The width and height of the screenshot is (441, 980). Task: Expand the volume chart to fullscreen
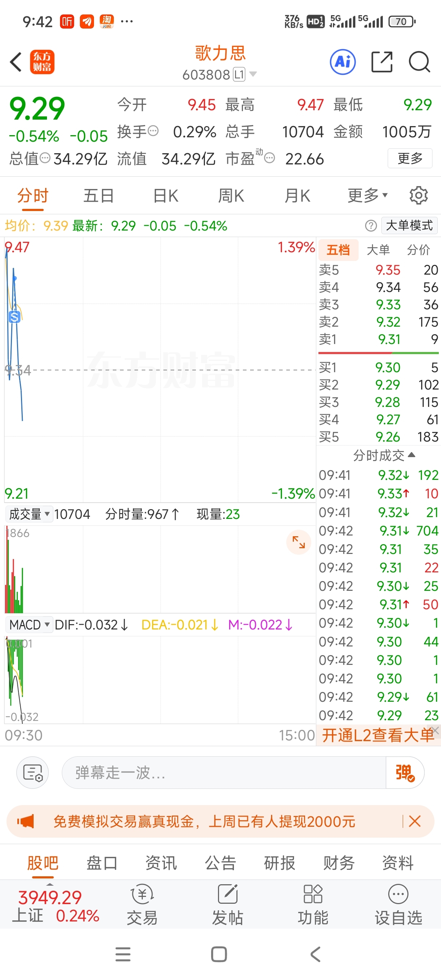tap(299, 542)
